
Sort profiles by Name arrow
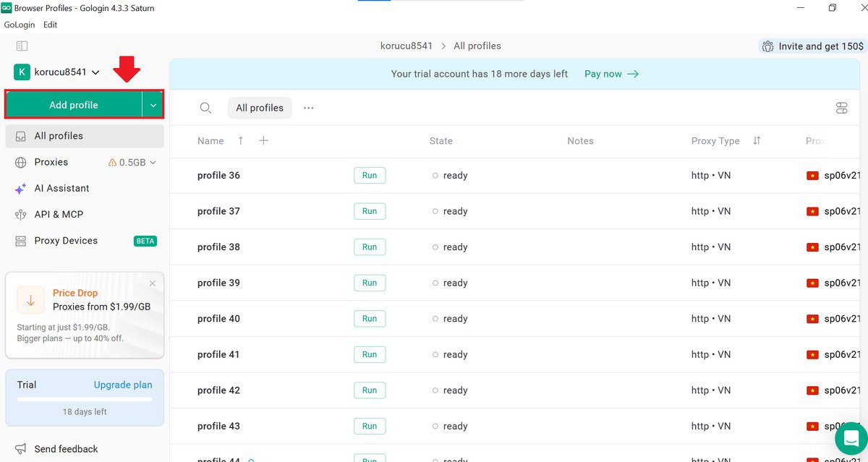[241, 140]
